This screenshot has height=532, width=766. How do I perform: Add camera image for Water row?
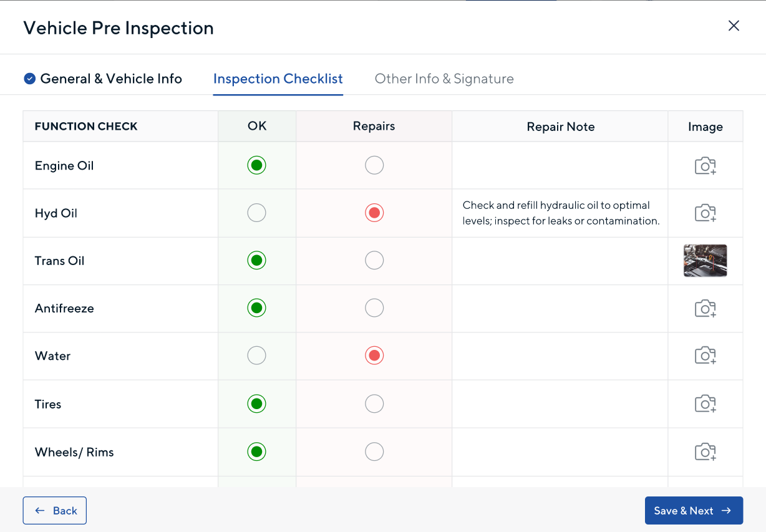click(x=705, y=355)
